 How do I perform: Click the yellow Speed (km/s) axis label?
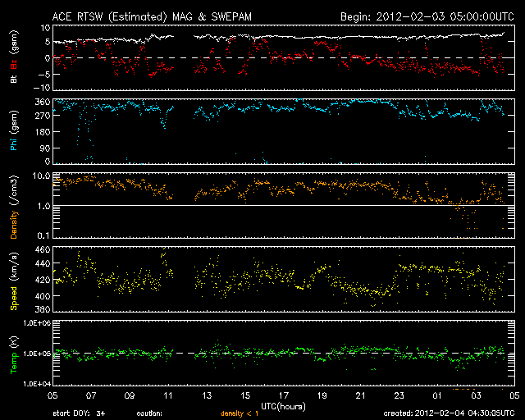pos(13,281)
